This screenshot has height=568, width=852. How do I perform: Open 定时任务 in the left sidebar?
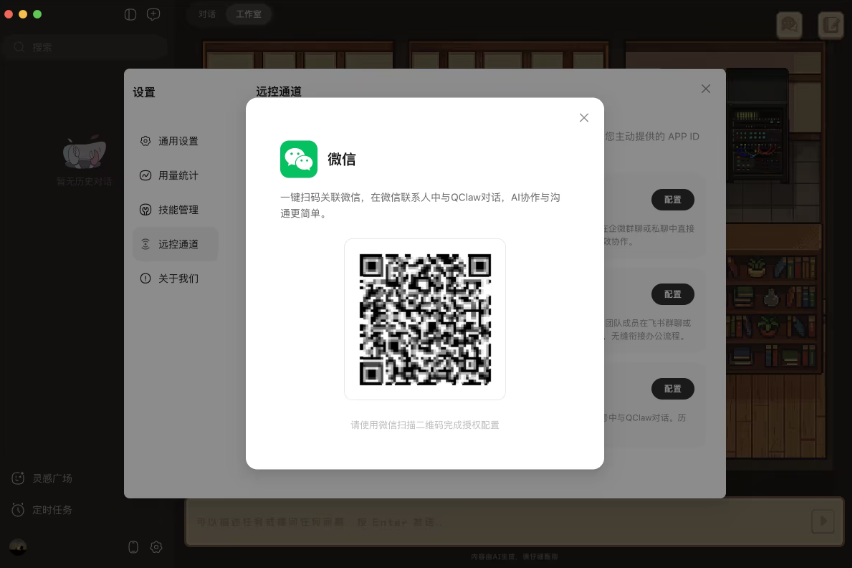click(x=42, y=510)
